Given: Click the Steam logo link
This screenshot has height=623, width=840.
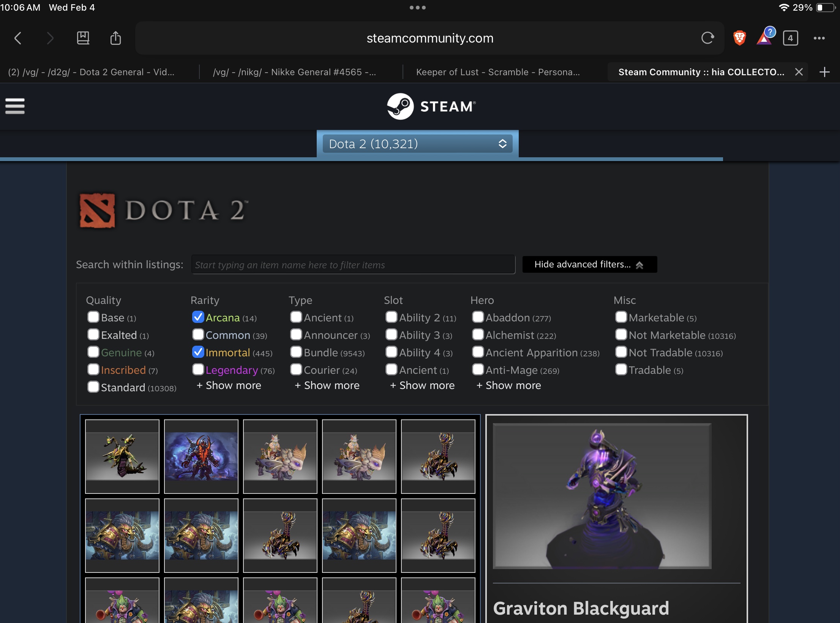Looking at the screenshot, I should point(431,106).
